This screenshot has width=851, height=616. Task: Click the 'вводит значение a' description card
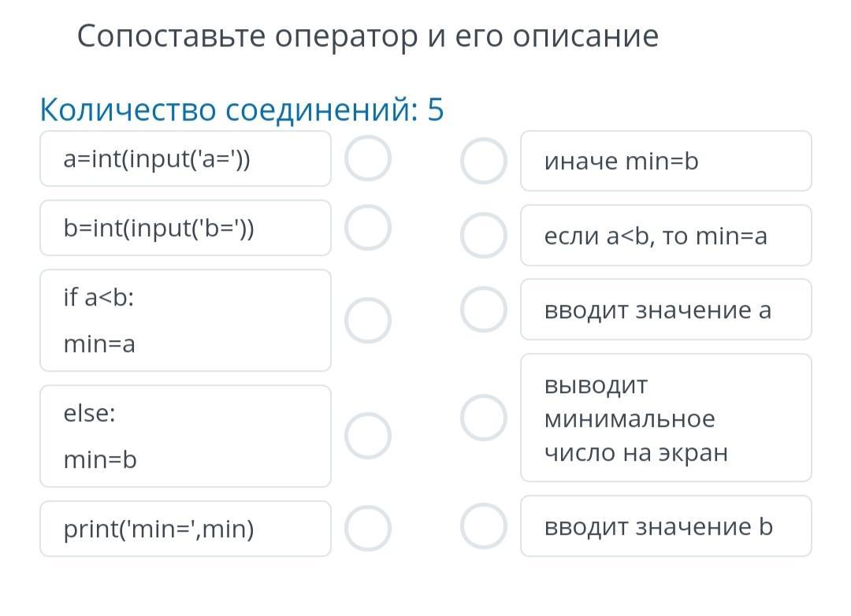(x=666, y=310)
